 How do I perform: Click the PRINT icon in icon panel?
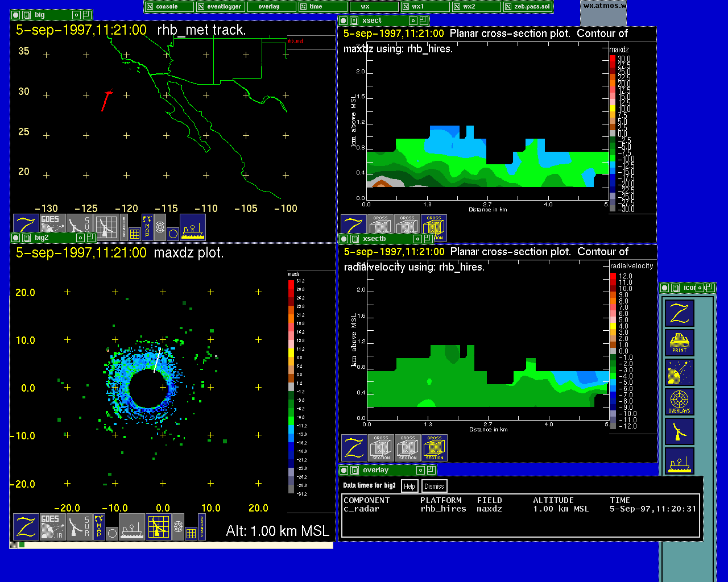(x=680, y=343)
